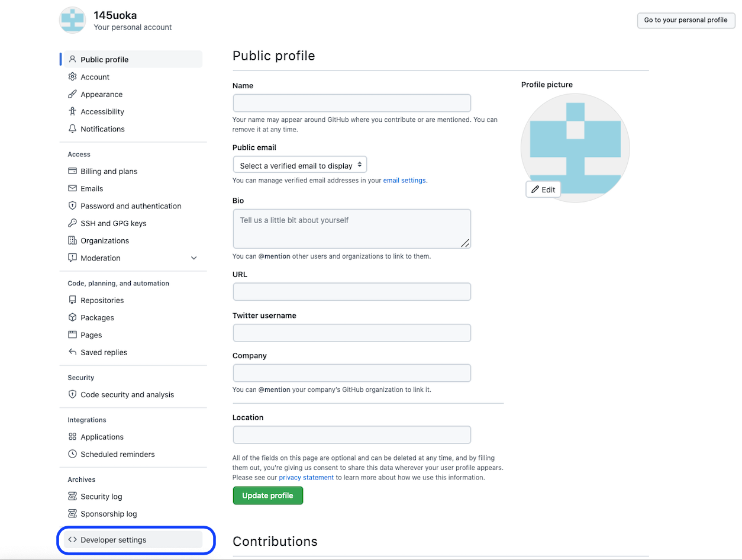Select the Public profile person icon
This screenshot has width=742, height=560.
click(72, 59)
